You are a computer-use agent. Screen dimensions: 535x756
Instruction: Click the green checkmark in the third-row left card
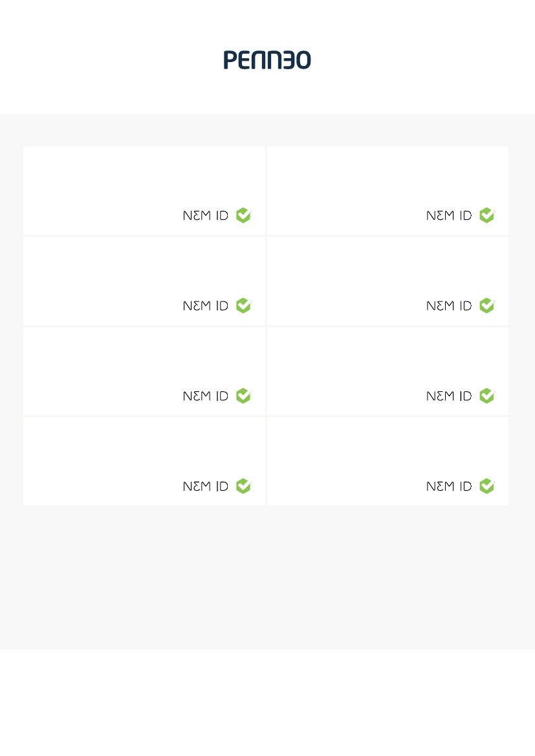click(x=244, y=395)
